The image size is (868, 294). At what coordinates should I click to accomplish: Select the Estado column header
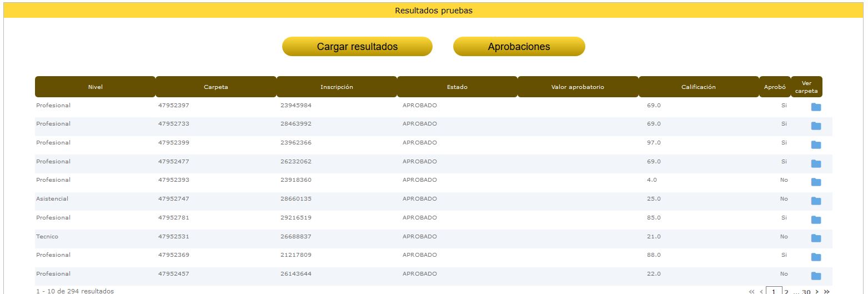point(457,87)
